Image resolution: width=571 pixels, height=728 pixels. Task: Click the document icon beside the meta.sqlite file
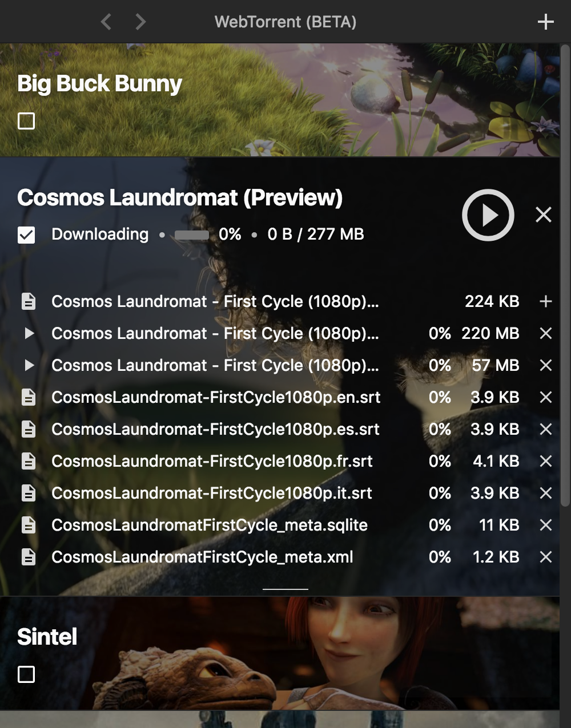[x=29, y=525]
